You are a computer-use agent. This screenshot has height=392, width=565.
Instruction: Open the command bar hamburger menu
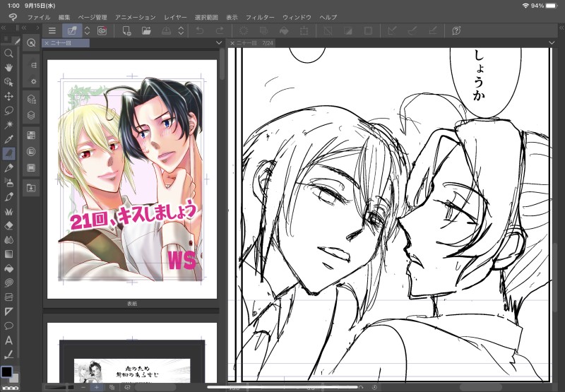[x=52, y=31]
